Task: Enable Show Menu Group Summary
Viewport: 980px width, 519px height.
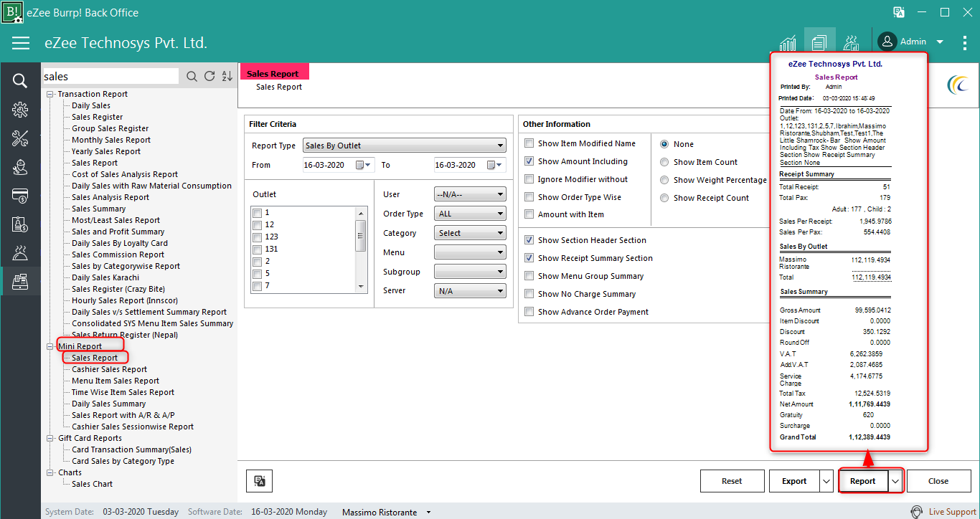Action: (529, 276)
